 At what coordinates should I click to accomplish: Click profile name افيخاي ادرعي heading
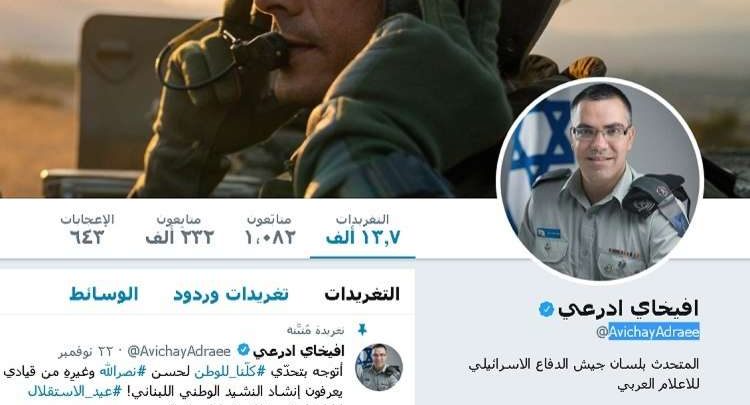[x=628, y=309]
